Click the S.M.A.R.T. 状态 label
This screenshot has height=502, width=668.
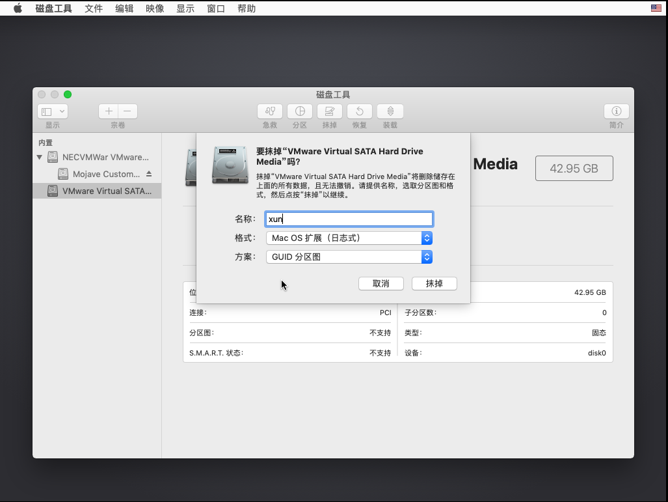coord(216,353)
